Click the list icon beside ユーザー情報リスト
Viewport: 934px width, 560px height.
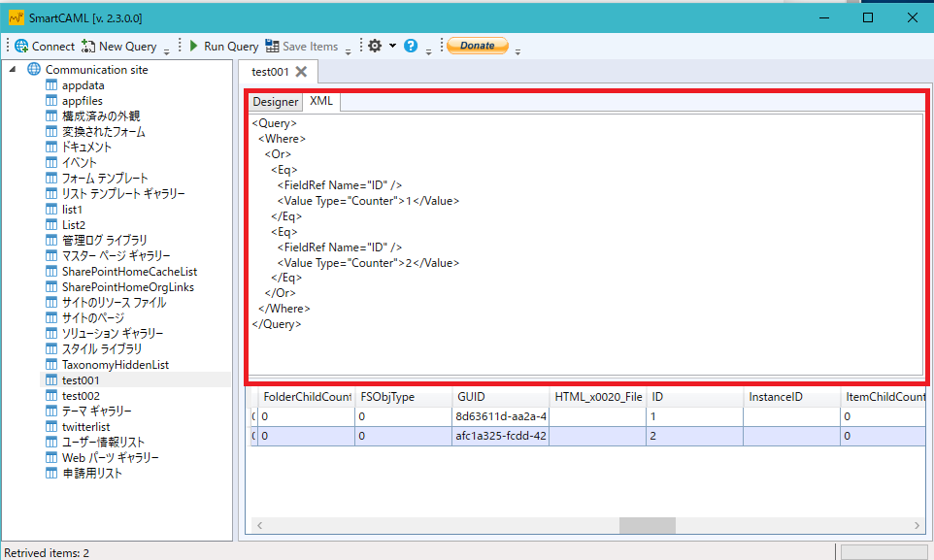51,442
